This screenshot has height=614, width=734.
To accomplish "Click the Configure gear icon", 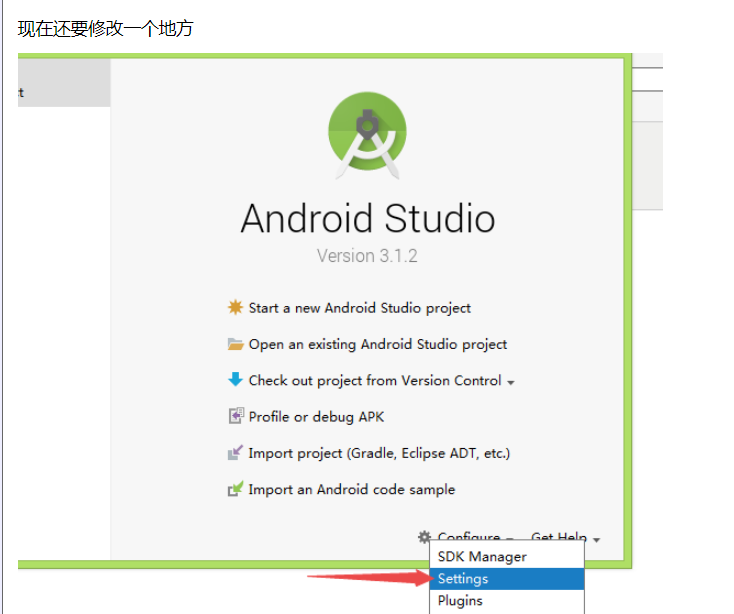I will coord(424,536).
